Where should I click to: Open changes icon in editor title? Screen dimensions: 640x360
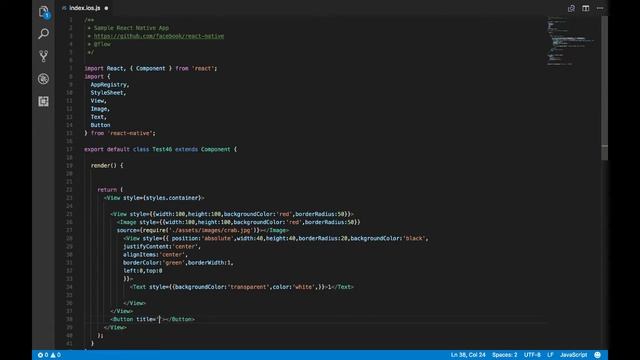point(571,8)
